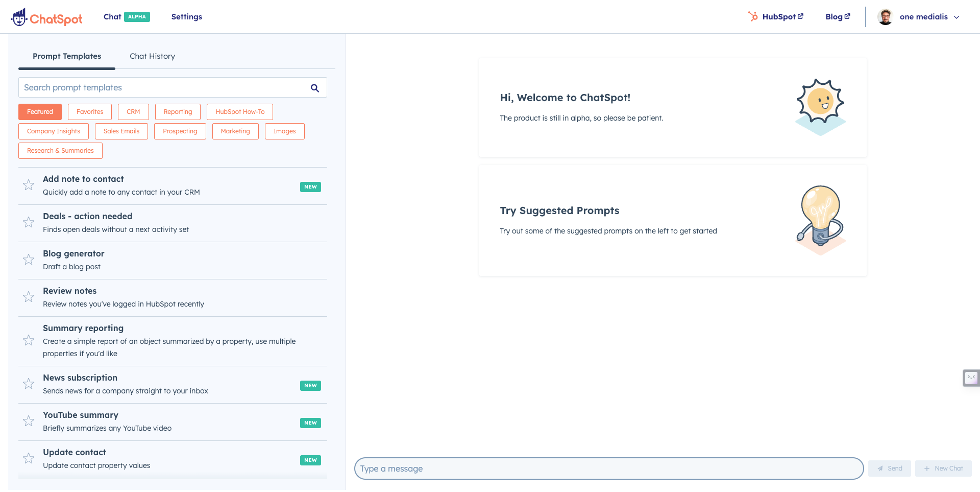980x492 pixels.
Task: Click the NEW badge on YouTube summary
Action: [x=310, y=423]
